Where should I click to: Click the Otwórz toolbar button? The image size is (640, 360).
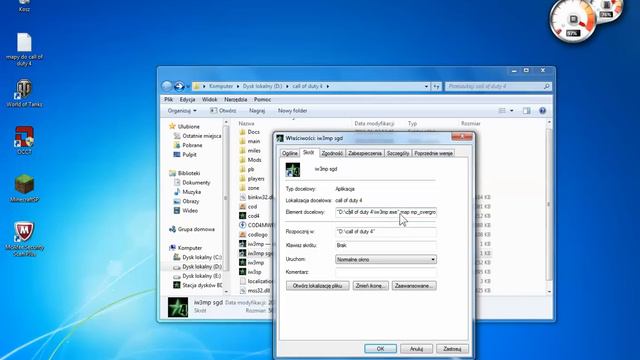pos(223,111)
